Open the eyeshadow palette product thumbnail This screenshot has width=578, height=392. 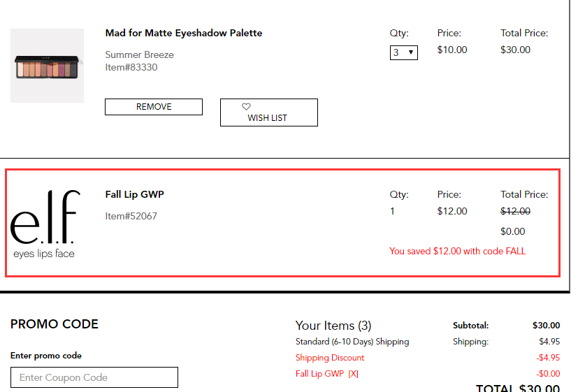pos(48,66)
